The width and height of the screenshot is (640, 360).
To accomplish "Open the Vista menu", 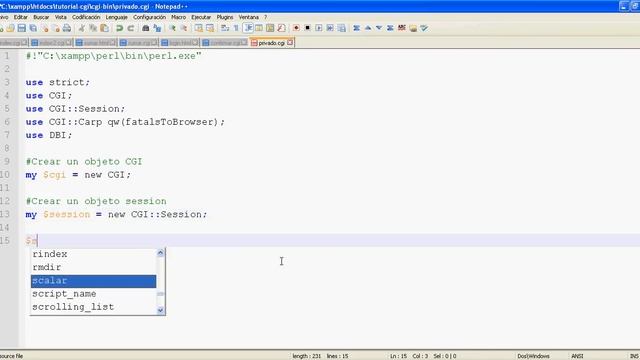I will point(60,17).
